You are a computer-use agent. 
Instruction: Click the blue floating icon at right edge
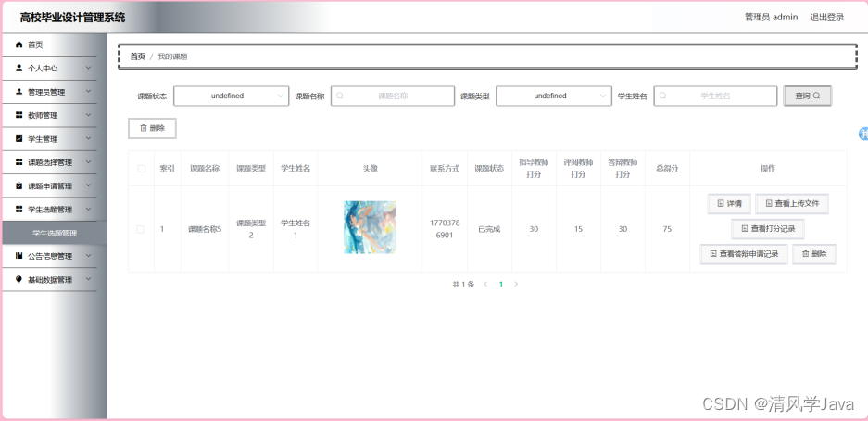[x=863, y=134]
